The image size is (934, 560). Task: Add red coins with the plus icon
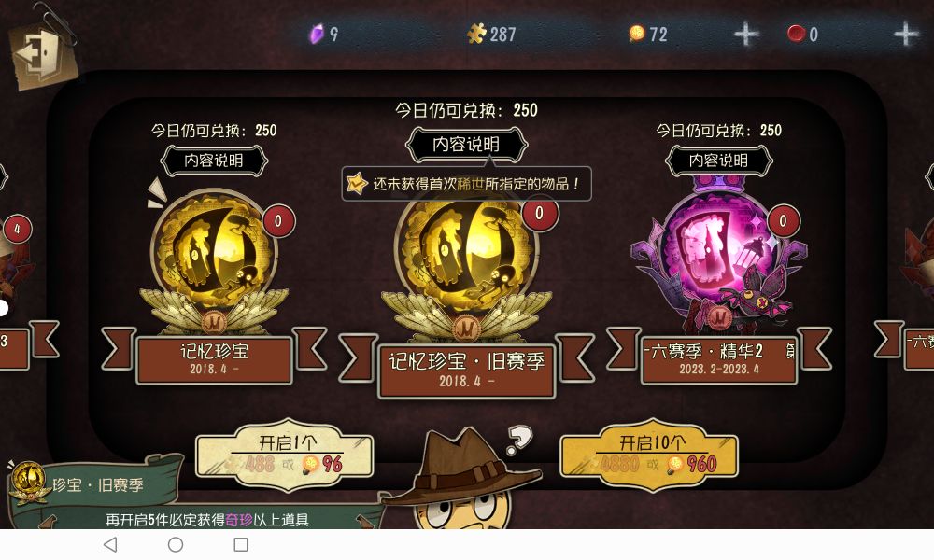906,34
